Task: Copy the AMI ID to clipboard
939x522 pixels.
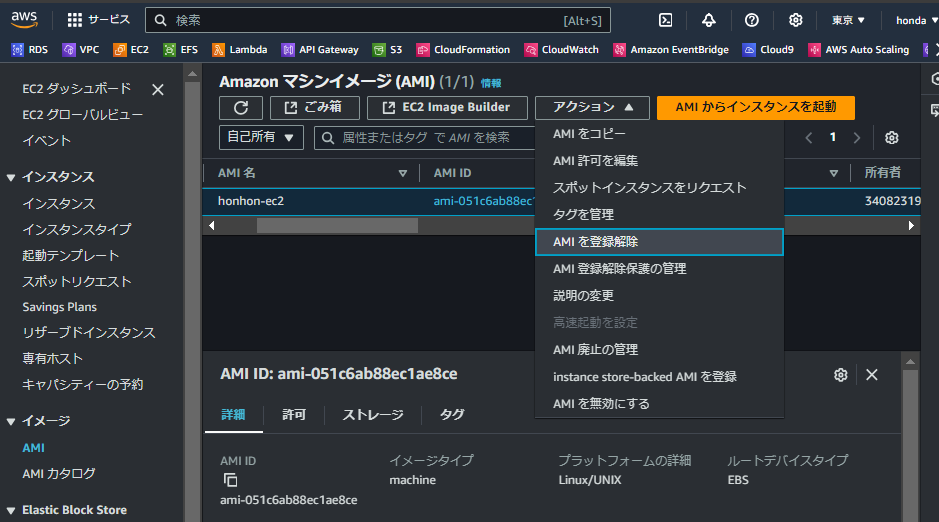Action: [231, 480]
